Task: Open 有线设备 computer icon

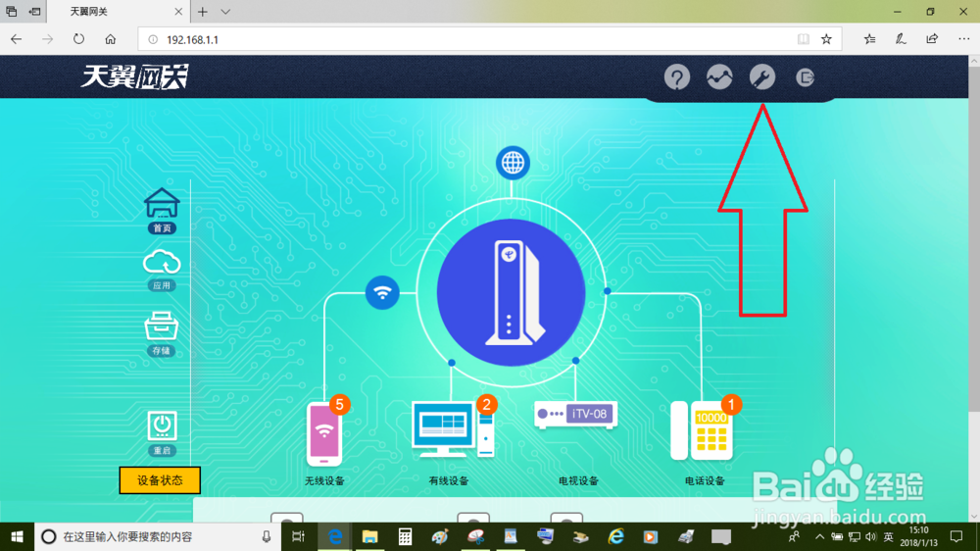Action: (x=454, y=427)
